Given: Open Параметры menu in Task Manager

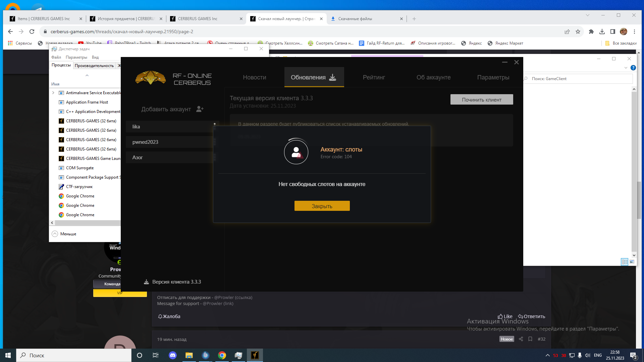Looking at the screenshot, I should (x=76, y=57).
